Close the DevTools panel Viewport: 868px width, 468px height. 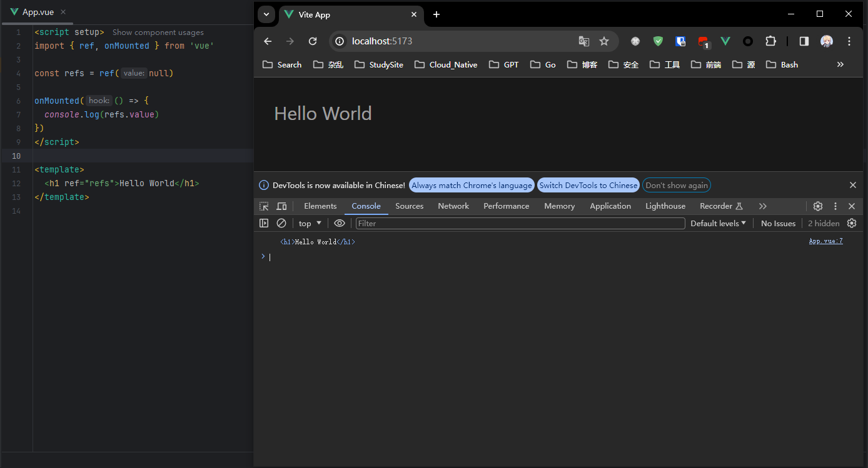click(852, 206)
